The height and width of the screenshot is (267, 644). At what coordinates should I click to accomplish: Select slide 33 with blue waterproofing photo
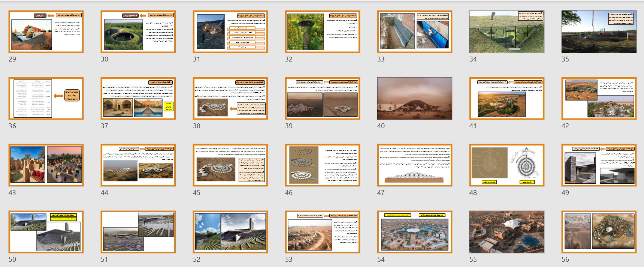point(415,31)
